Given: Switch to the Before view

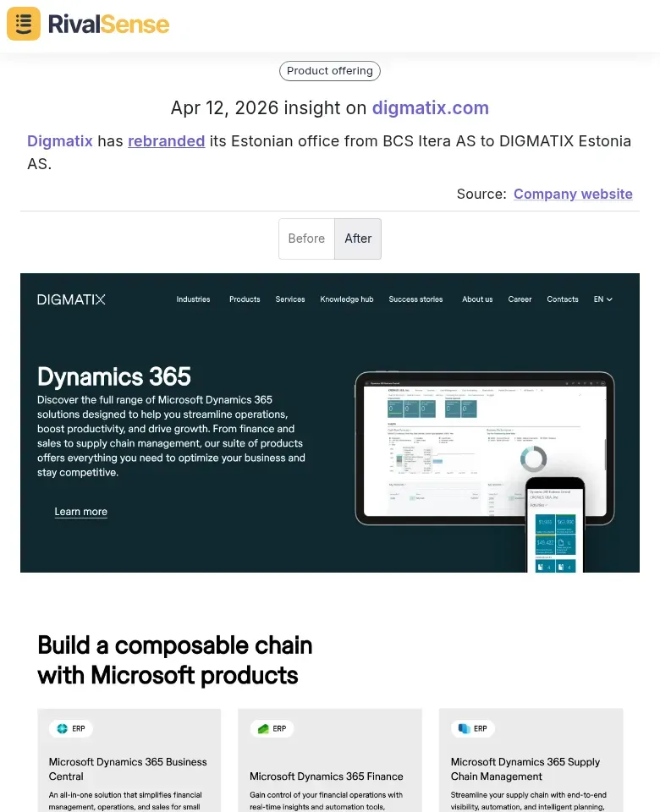Looking at the screenshot, I should click(306, 239).
